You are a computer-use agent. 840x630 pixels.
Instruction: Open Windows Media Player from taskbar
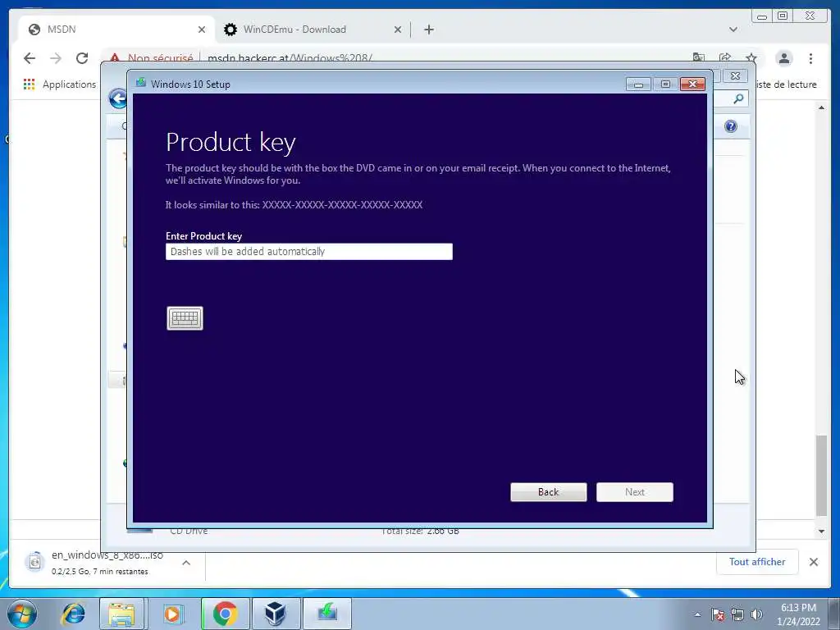172,614
